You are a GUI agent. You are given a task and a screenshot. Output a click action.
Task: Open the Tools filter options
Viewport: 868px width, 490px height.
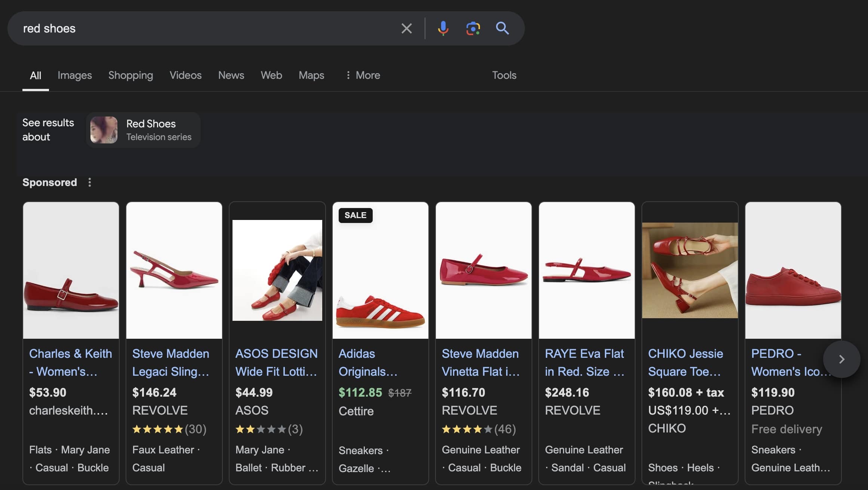tap(504, 75)
